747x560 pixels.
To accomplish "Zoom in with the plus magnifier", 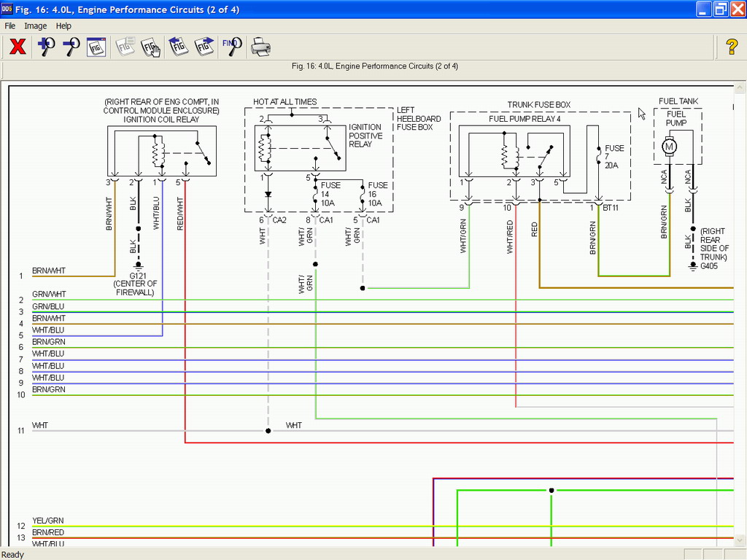I will (x=46, y=47).
